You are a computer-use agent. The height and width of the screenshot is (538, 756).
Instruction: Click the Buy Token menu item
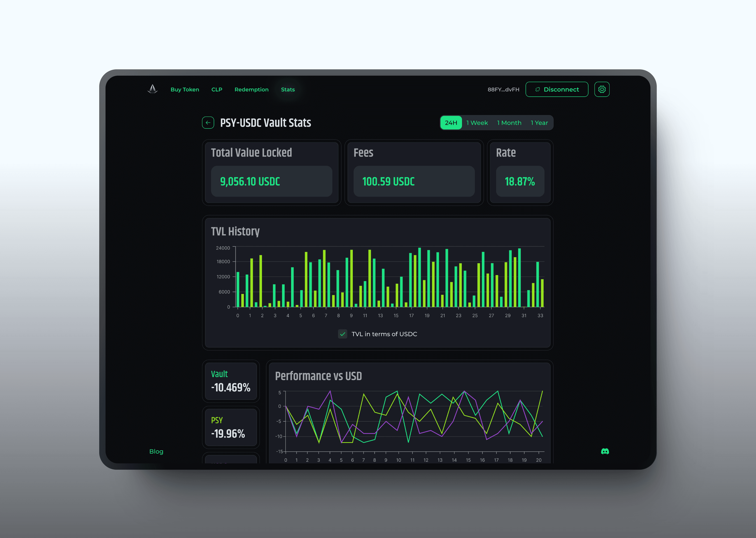184,89
